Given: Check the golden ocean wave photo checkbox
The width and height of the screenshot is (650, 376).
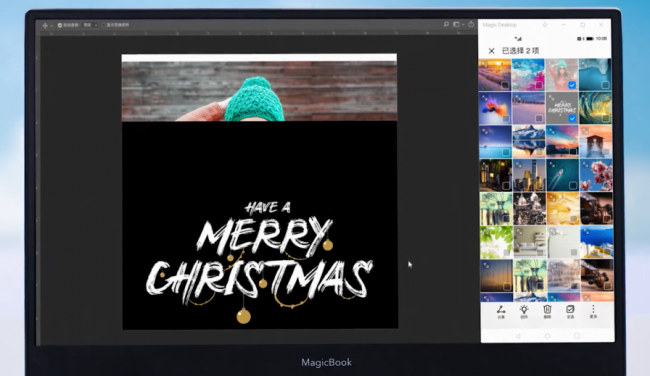Looking at the screenshot, I should coord(606,119).
